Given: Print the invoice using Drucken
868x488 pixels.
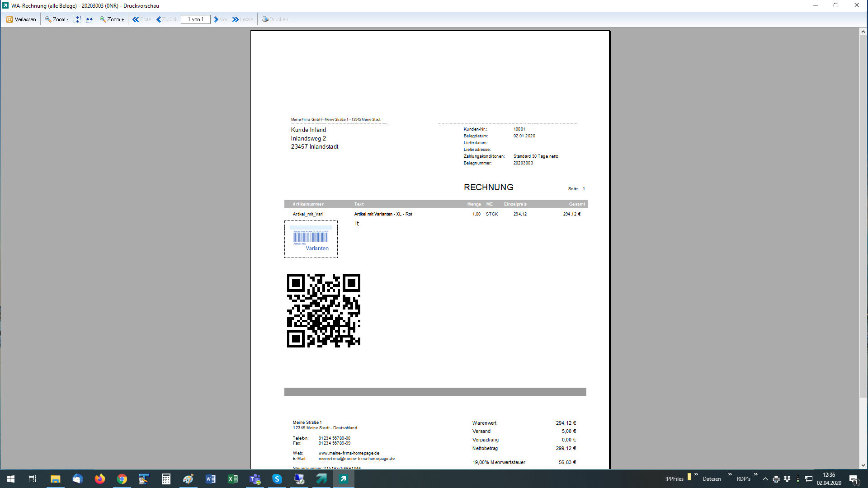Looking at the screenshot, I should click(x=275, y=19).
